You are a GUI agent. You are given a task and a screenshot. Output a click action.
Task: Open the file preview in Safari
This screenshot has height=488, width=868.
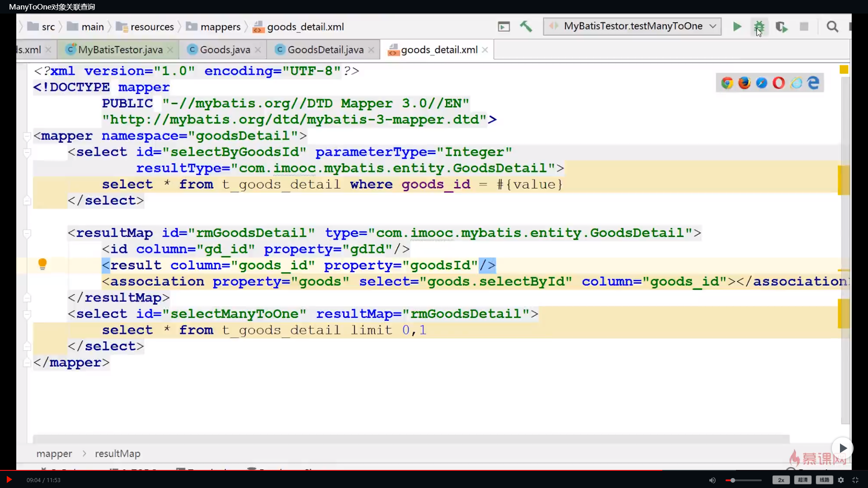click(761, 83)
